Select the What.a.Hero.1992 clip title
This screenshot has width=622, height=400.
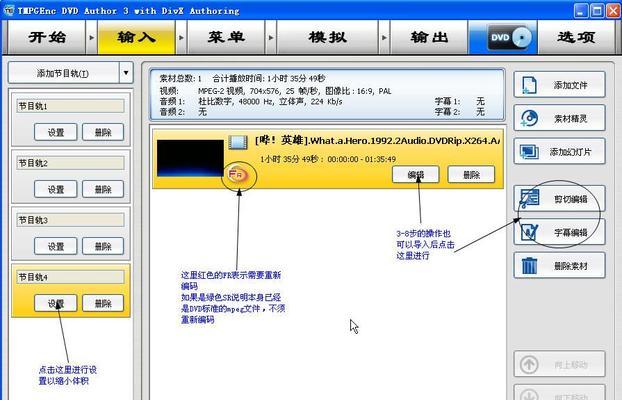tap(377, 140)
